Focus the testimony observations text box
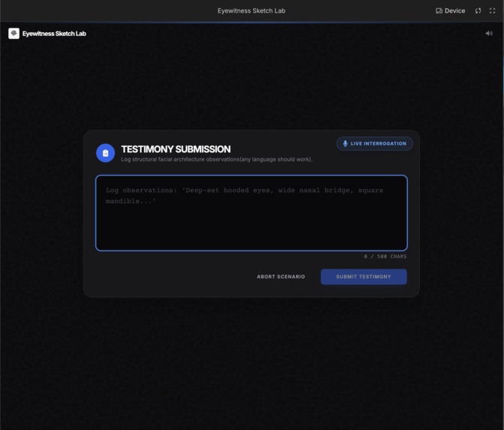The width and height of the screenshot is (504, 430). pos(252,213)
